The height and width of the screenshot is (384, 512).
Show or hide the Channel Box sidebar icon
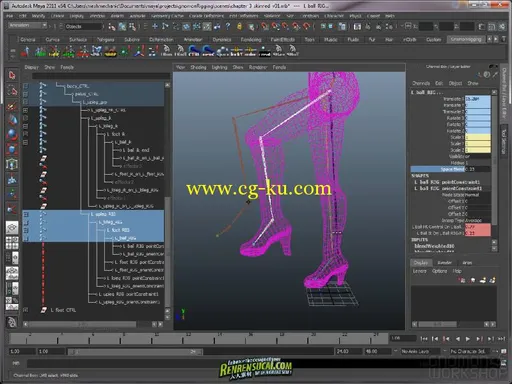tap(502, 26)
